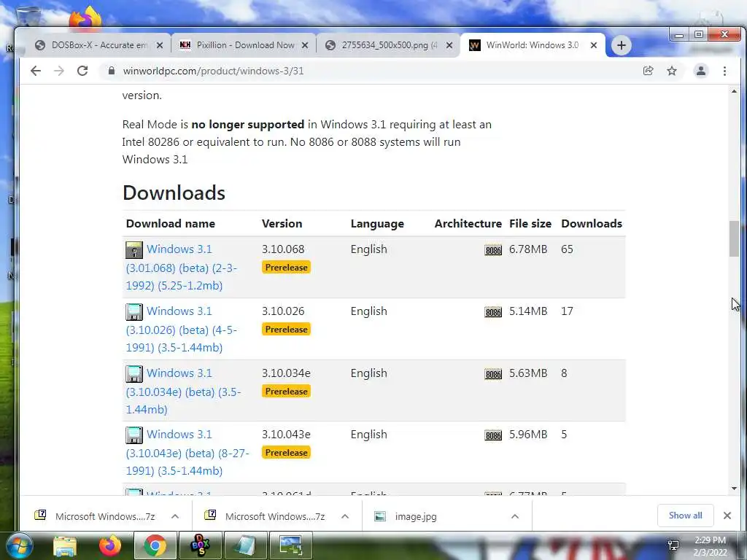
Task: Click the padlock site info icon
Action: point(112,71)
